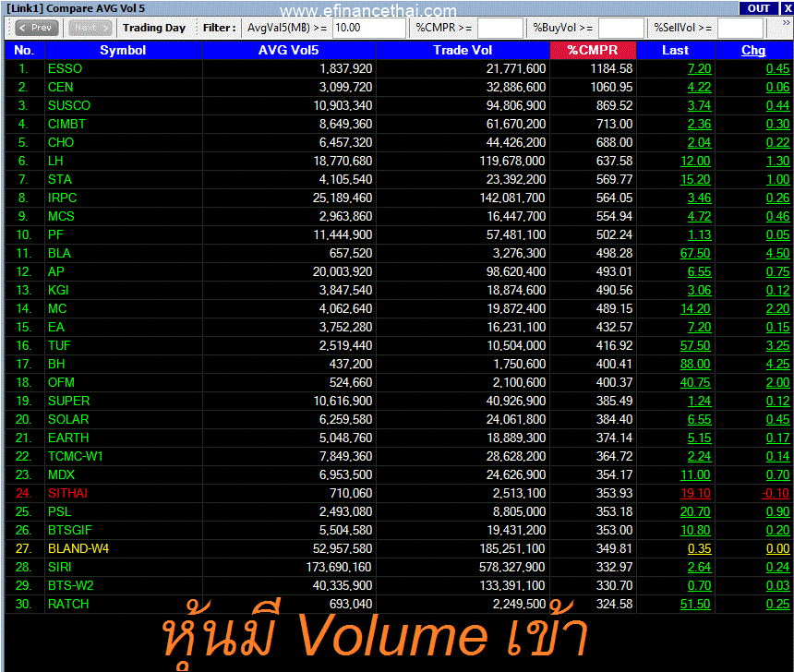Image resolution: width=794 pixels, height=672 pixels.
Task: Click the Chg column header link
Action: [x=753, y=50]
